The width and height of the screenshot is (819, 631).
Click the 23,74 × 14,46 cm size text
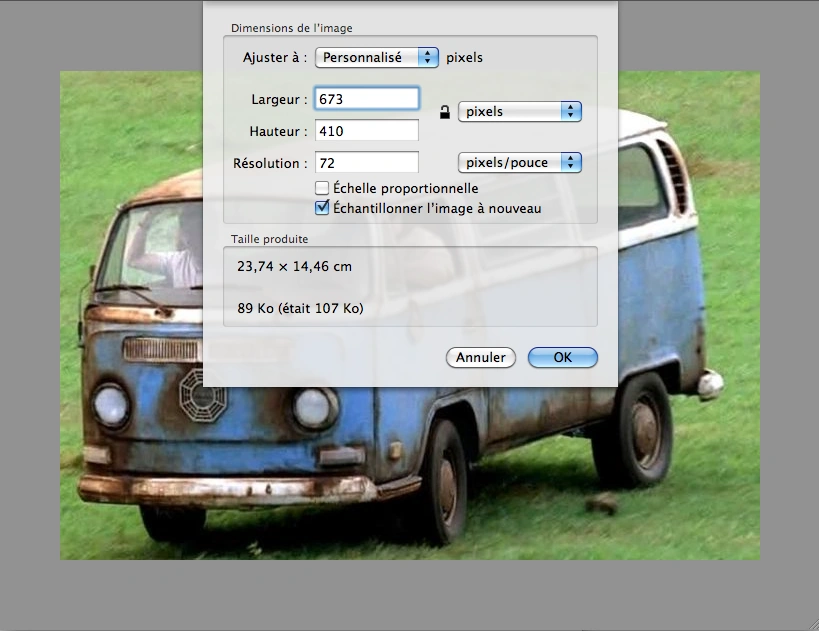point(295,266)
